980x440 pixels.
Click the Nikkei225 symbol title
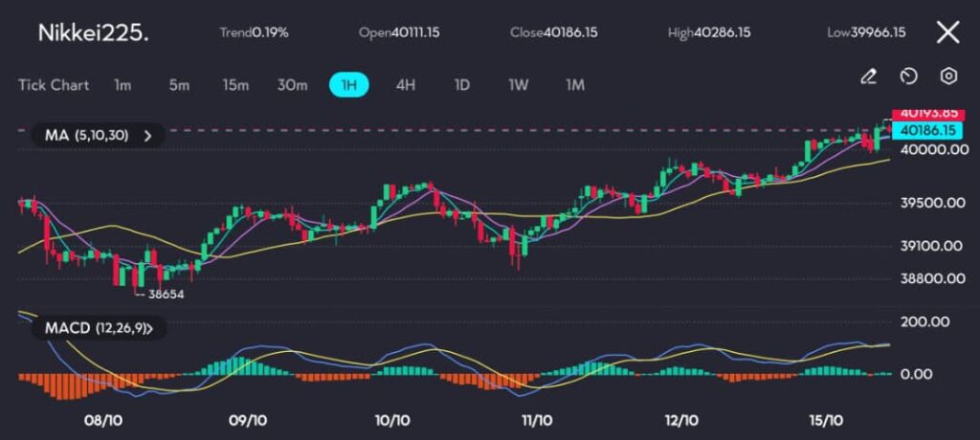pos(93,33)
